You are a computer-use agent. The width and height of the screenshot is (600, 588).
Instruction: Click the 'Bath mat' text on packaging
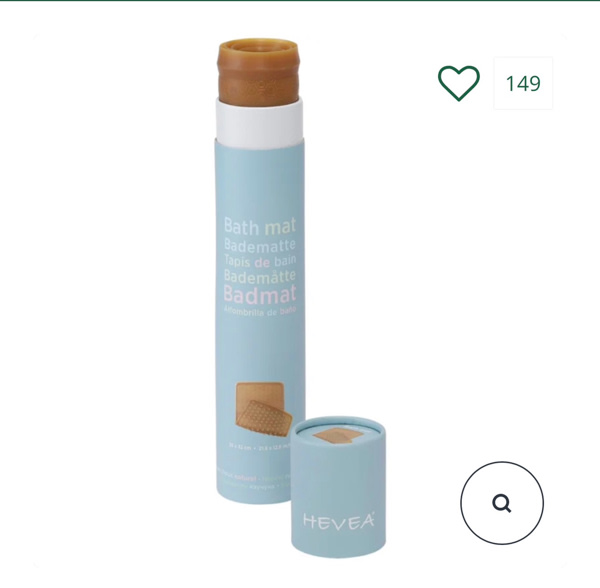pyautogui.click(x=259, y=226)
